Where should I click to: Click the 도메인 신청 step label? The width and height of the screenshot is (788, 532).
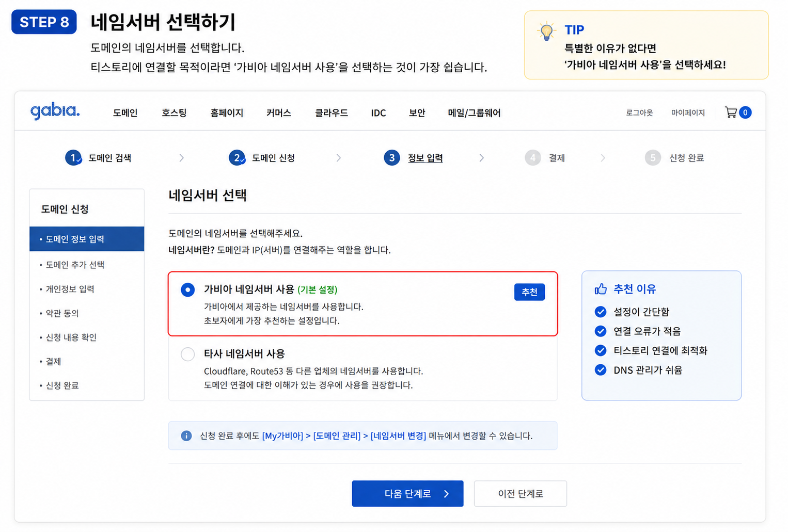pos(273,158)
